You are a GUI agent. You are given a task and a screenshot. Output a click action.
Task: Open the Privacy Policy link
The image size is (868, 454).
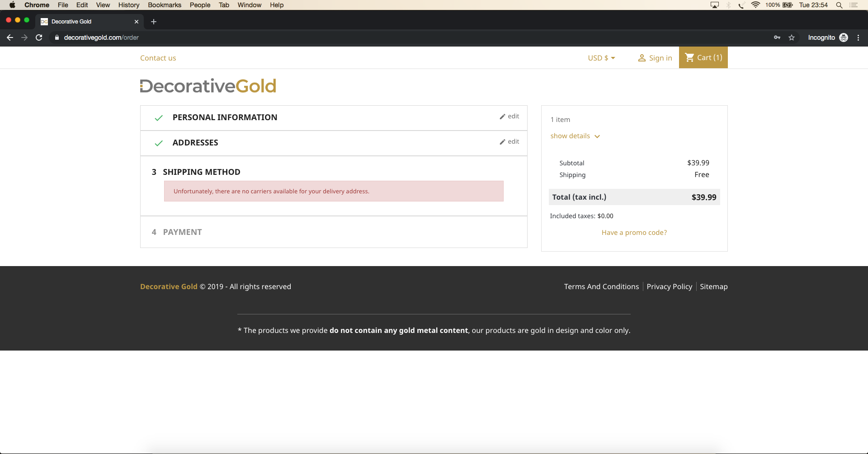pos(669,286)
